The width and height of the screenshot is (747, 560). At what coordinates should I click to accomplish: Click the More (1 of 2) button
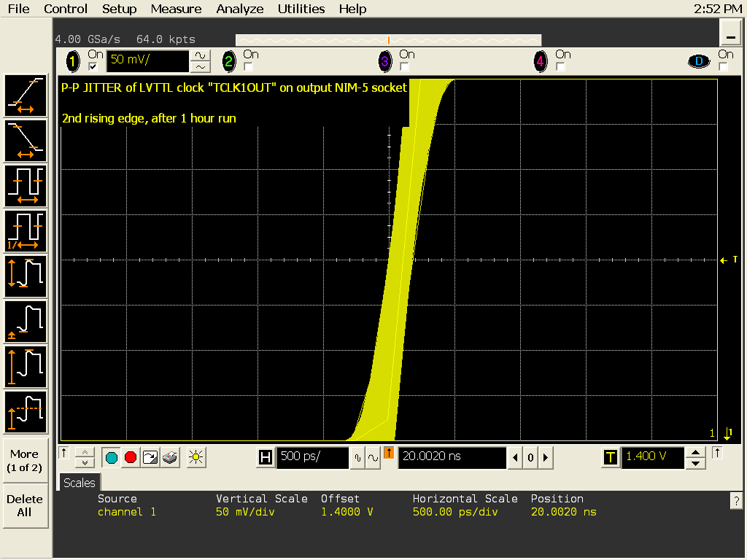[x=25, y=460]
